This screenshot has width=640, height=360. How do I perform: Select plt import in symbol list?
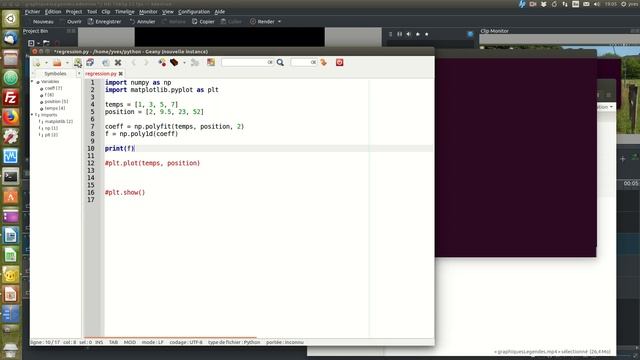pyautogui.click(x=51, y=135)
